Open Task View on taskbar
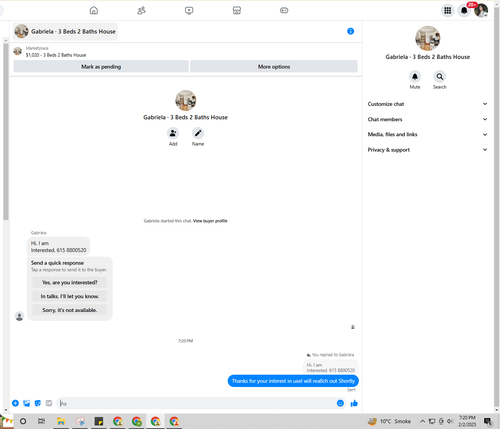500x429 pixels. coord(41,421)
